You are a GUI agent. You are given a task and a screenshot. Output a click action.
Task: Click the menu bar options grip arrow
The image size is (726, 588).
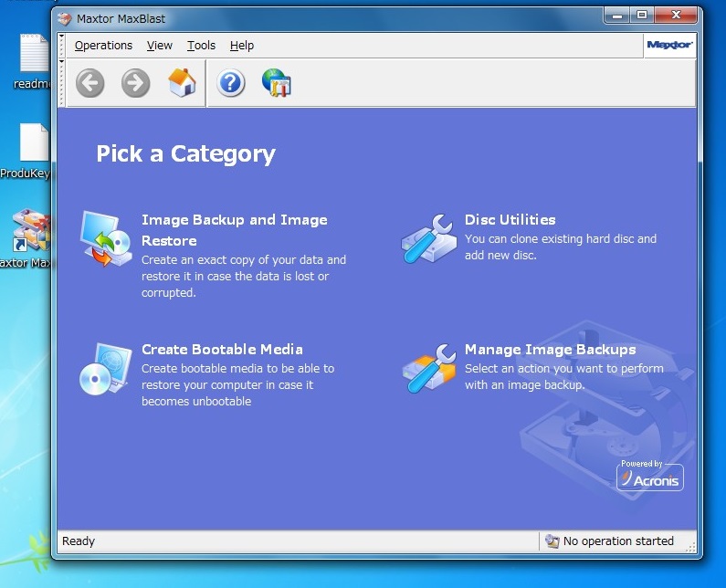61,37
